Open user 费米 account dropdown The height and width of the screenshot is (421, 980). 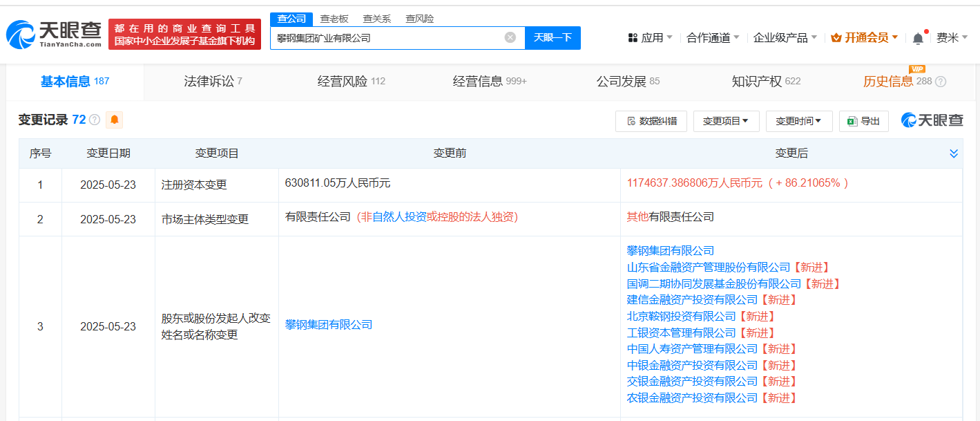click(952, 38)
